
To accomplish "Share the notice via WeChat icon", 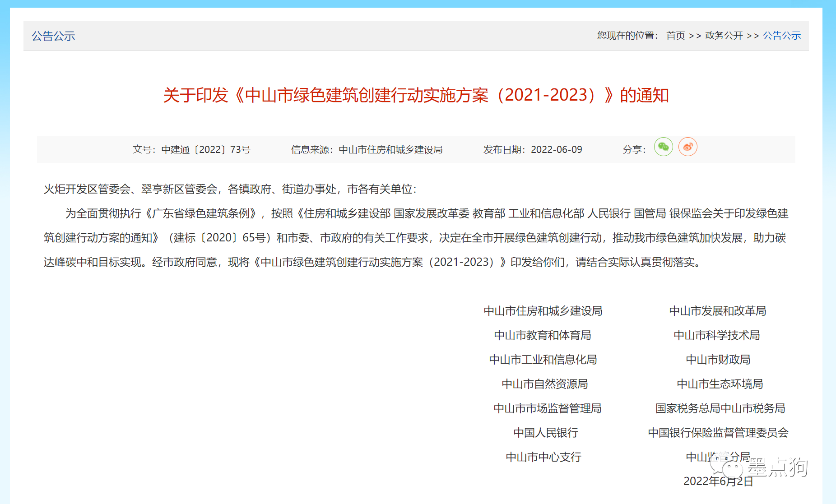I will tap(663, 147).
